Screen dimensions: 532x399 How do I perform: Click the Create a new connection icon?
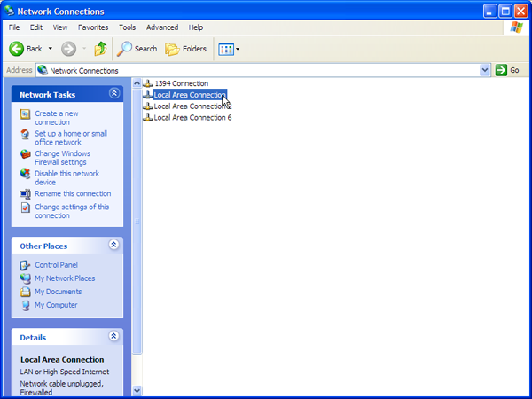pyautogui.click(x=25, y=114)
